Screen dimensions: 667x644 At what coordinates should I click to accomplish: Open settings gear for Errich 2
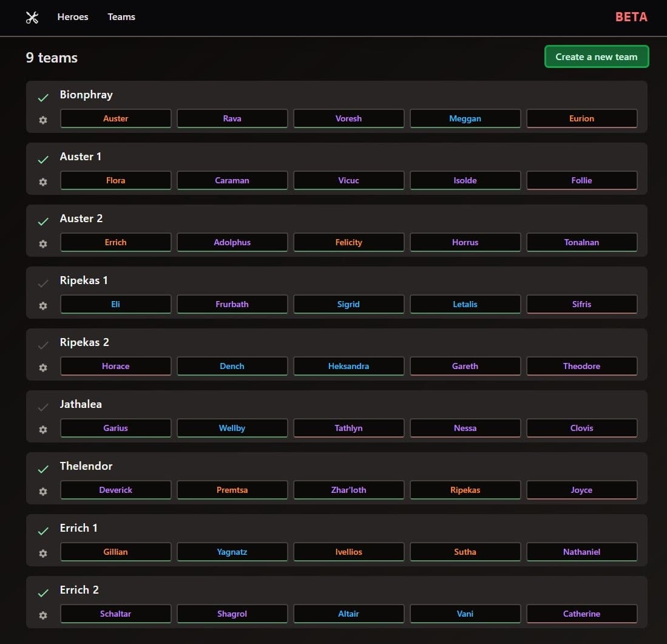(42, 615)
